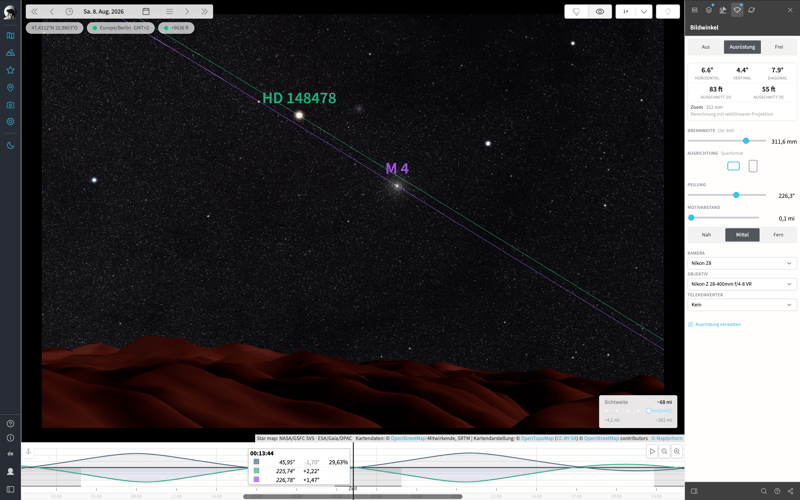Go to previous day with left chevron
Viewport: 800px width, 500px height.
52,11
